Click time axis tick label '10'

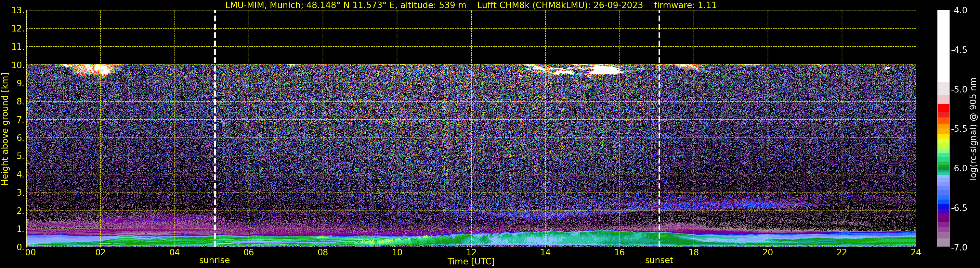(x=397, y=252)
